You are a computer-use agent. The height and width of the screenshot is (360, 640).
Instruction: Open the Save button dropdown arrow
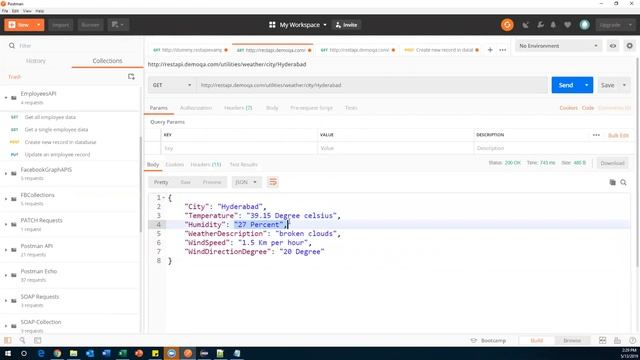click(624, 85)
